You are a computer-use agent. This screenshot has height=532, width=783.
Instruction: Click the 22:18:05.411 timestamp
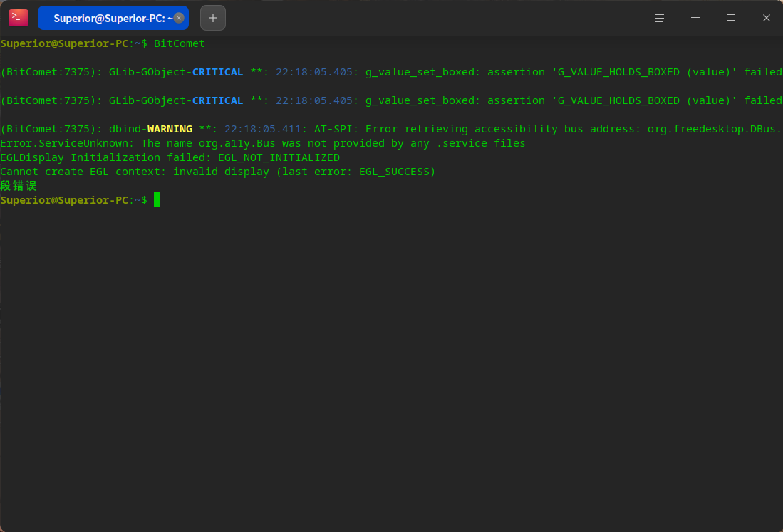point(263,129)
